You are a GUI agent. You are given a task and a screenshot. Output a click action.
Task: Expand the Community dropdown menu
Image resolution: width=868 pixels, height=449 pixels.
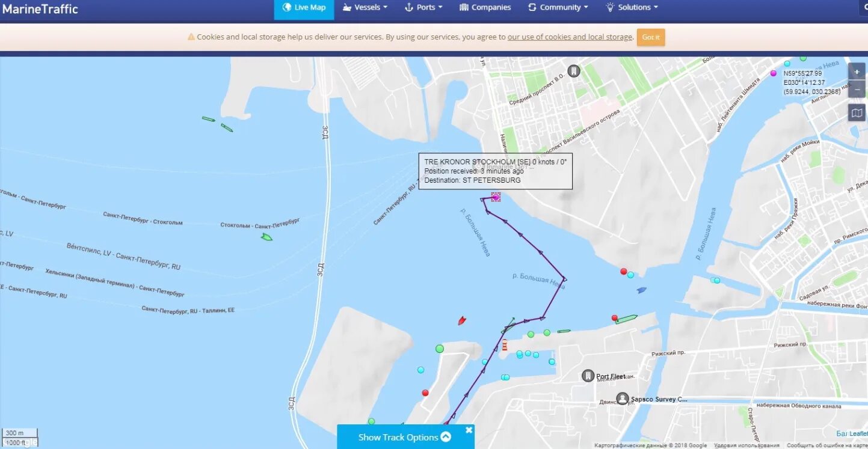tap(558, 8)
